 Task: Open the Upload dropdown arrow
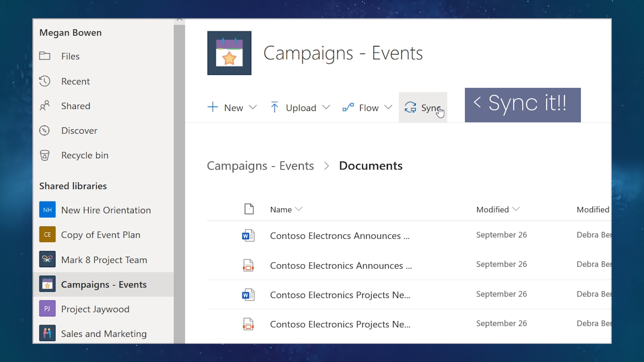(x=326, y=107)
